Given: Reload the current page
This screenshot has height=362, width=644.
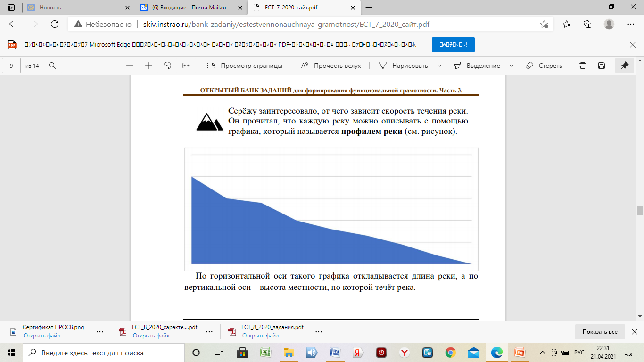Looking at the screenshot, I should pos(54,25).
